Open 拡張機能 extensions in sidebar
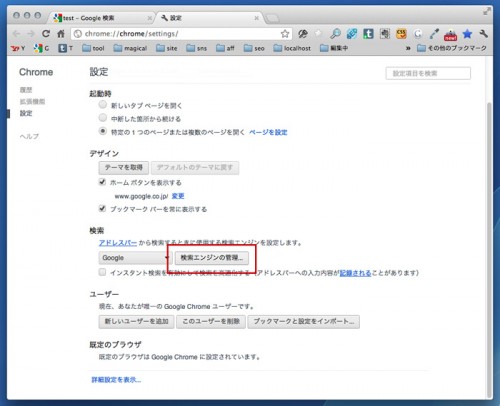 pyautogui.click(x=32, y=101)
